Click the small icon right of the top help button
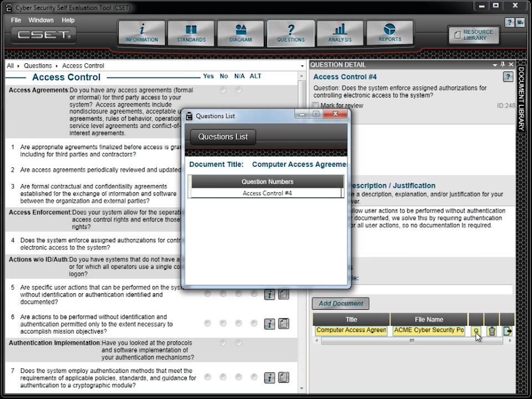Screen dimensions: 532x399 click(520, 22)
